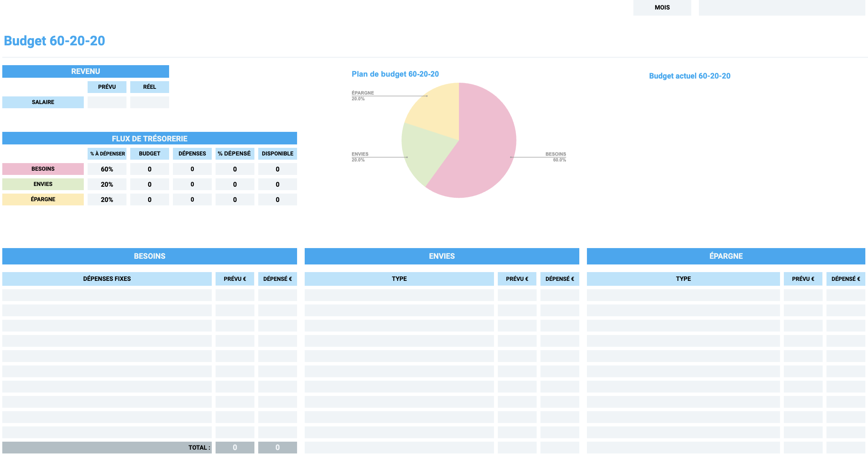868x455 pixels.
Task: Click the DISPONIBLE column header
Action: click(x=278, y=154)
